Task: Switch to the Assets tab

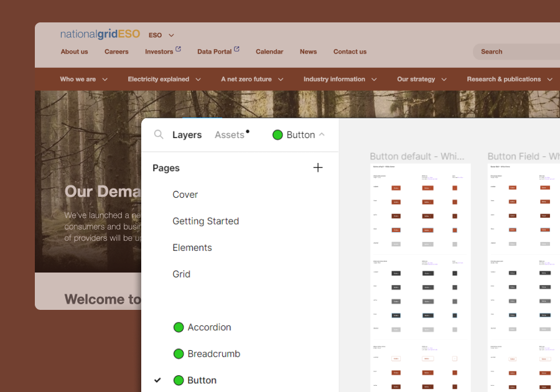Action: [x=230, y=135]
